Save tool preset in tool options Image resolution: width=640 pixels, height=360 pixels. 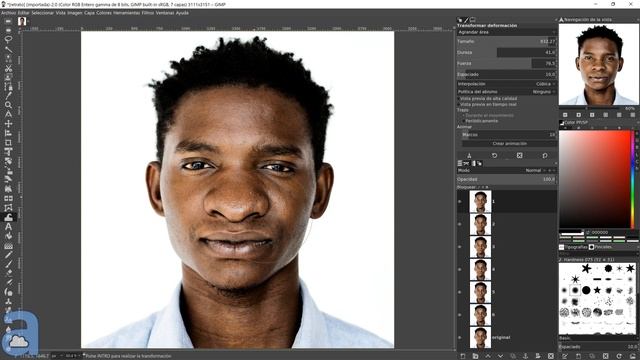469,156
